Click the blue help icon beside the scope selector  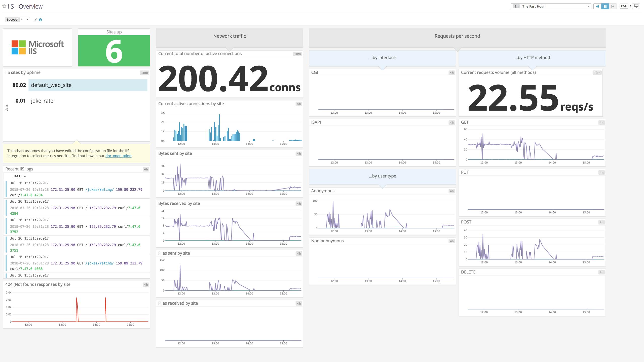41,19
